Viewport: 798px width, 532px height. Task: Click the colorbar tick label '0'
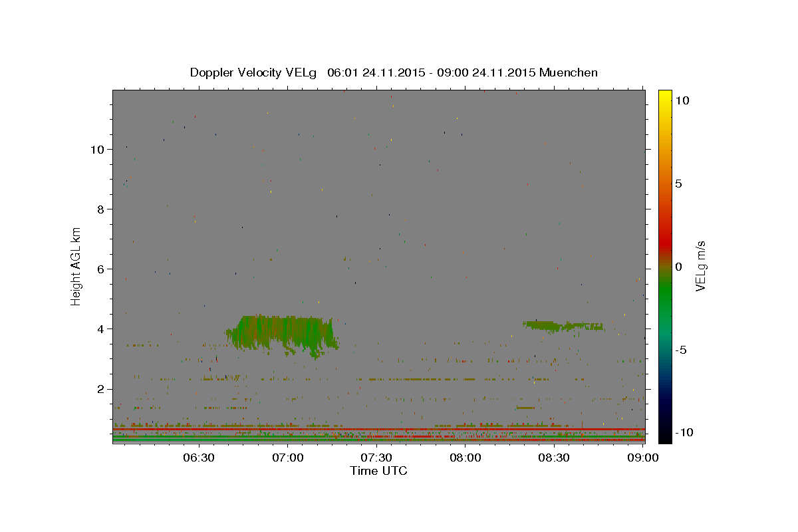click(x=678, y=267)
